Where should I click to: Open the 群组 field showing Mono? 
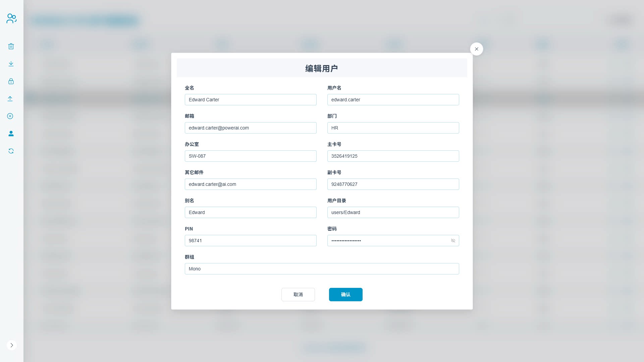(322, 268)
